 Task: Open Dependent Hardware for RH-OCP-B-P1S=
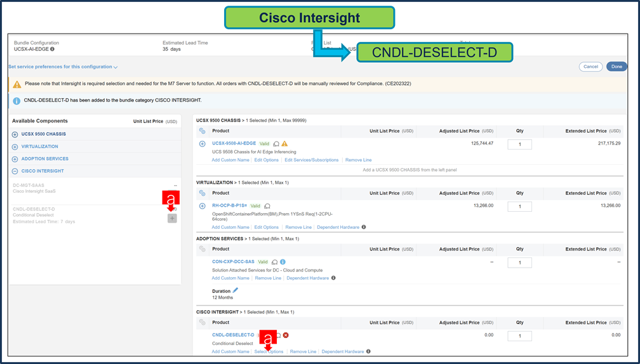coord(338,228)
